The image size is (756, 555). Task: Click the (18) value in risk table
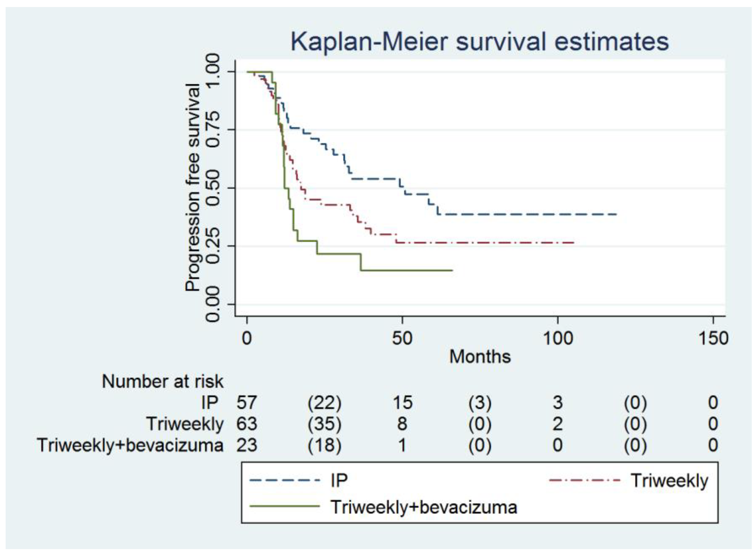click(x=324, y=445)
